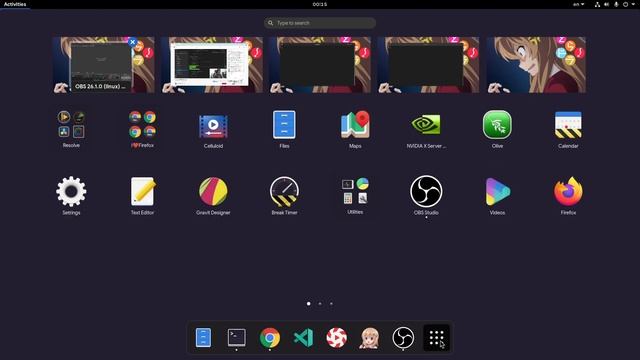Switch to OBS Studio via dock icon
Viewport: 640px width, 360px height.
[x=403, y=338]
